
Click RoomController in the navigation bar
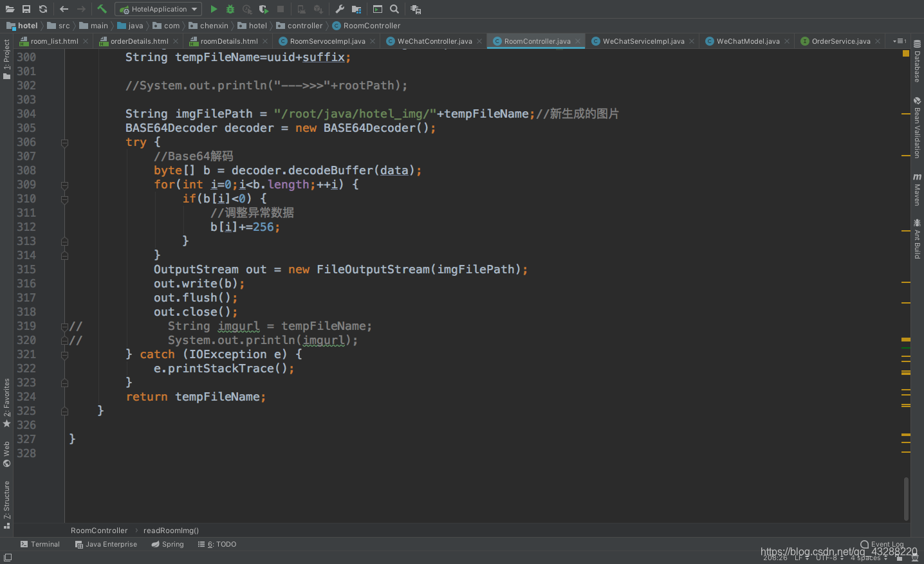click(x=366, y=26)
